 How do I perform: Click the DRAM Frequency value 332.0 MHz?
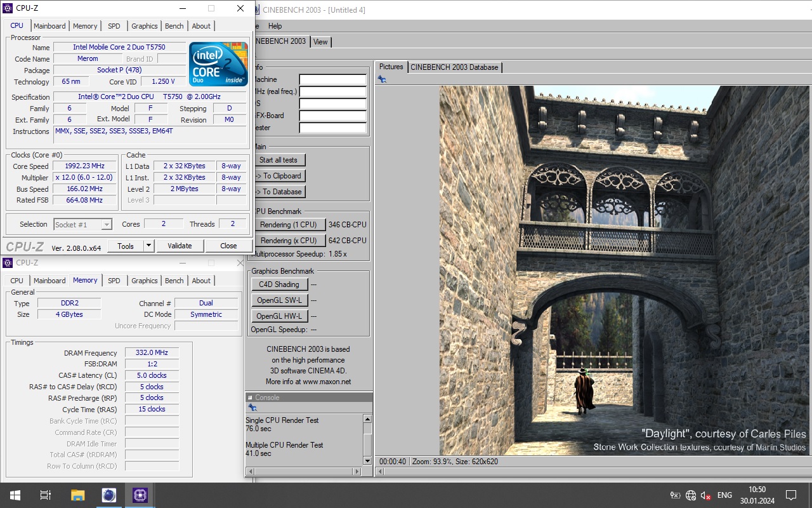[x=152, y=353]
